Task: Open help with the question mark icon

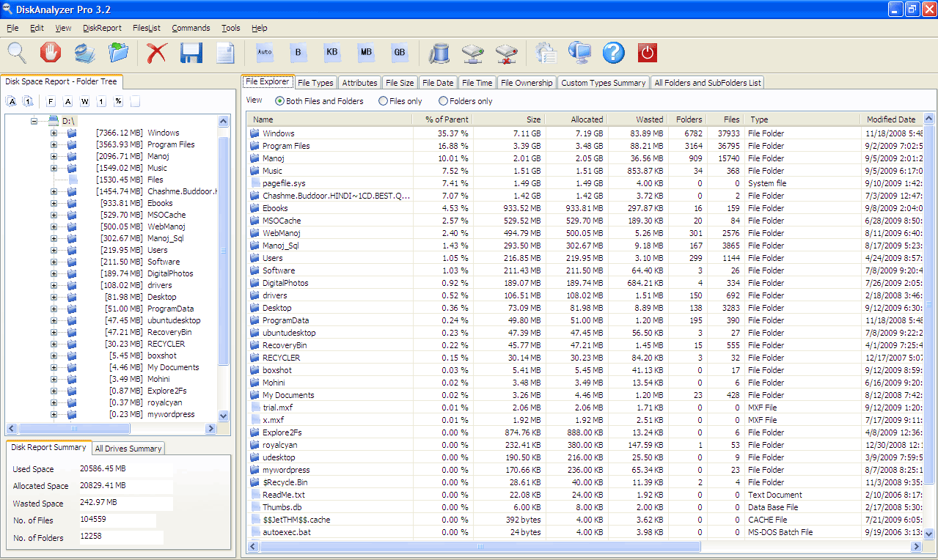Action: (614, 53)
